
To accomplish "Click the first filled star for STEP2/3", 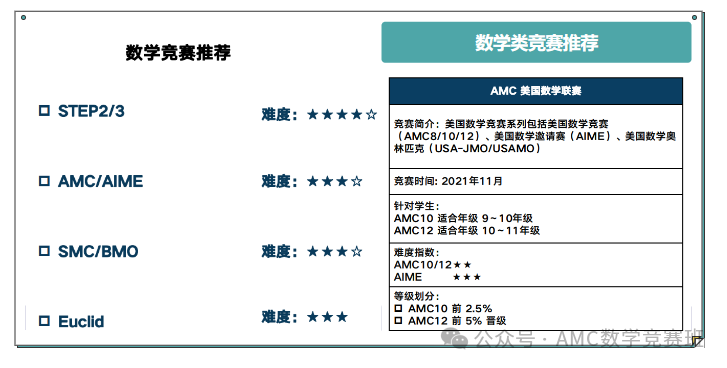I will point(313,114).
